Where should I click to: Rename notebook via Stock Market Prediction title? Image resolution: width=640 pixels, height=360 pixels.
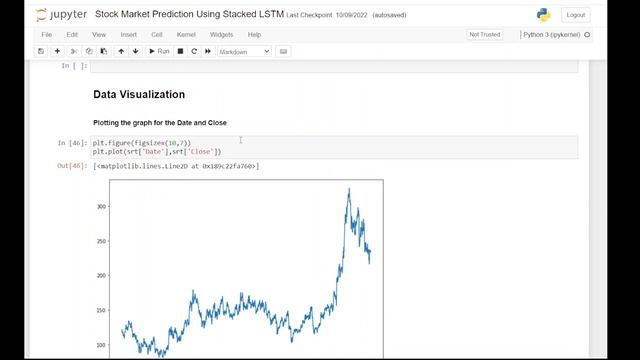(x=189, y=14)
